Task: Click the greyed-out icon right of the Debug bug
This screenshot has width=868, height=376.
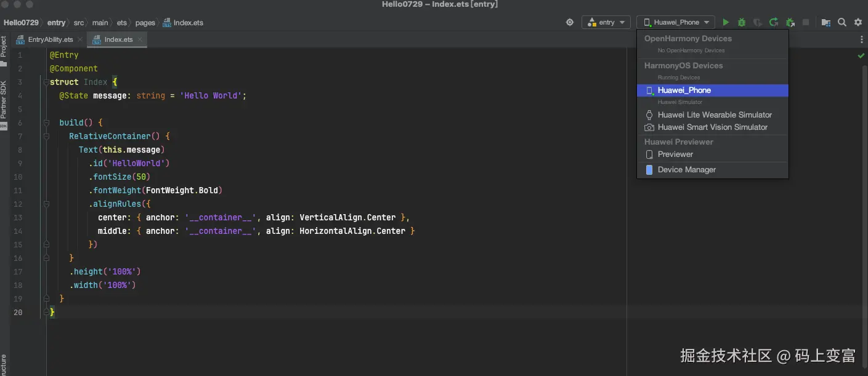Action: pyautogui.click(x=758, y=22)
